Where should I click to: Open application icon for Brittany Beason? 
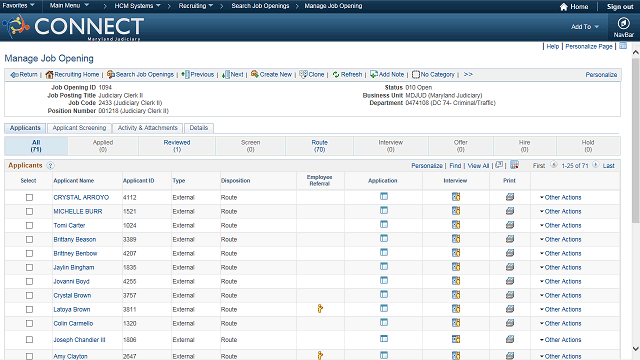coord(384,239)
